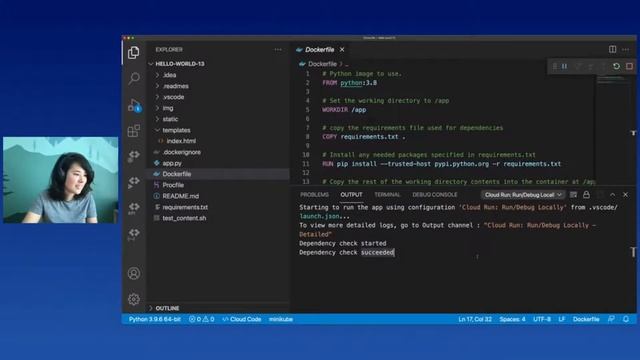Open Explorer Views and More Actions ellipsis
Screen dimensions: 640x360
pyautogui.click(x=278, y=49)
